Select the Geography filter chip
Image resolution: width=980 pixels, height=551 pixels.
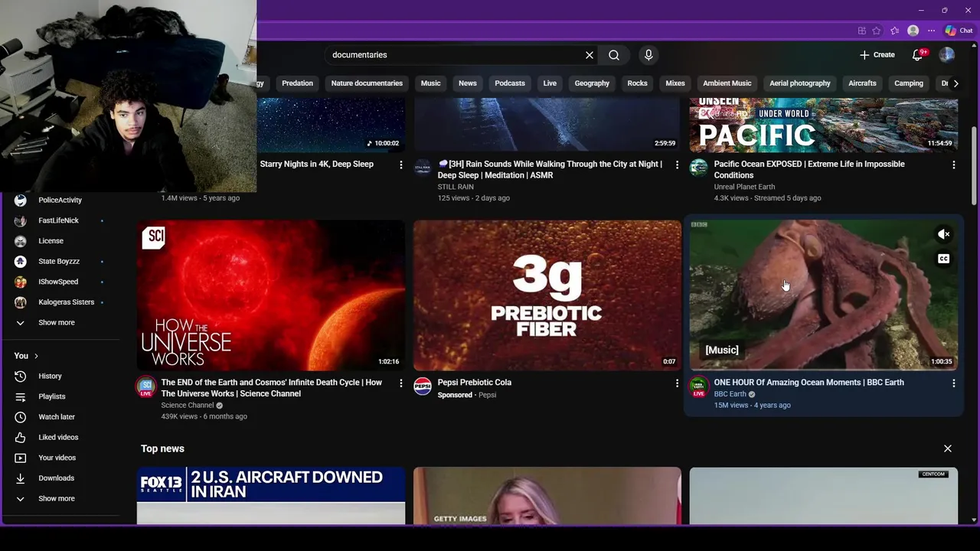tap(592, 83)
